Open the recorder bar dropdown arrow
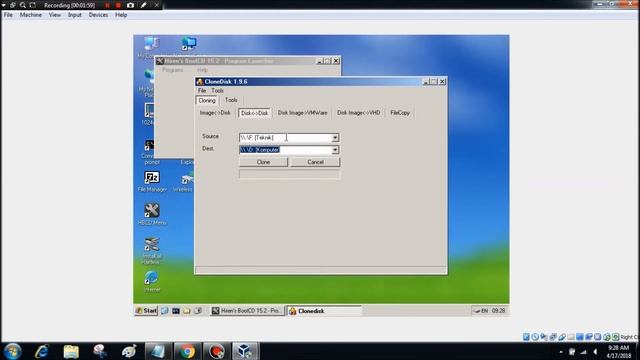This screenshot has height=360, width=640. 4,5
